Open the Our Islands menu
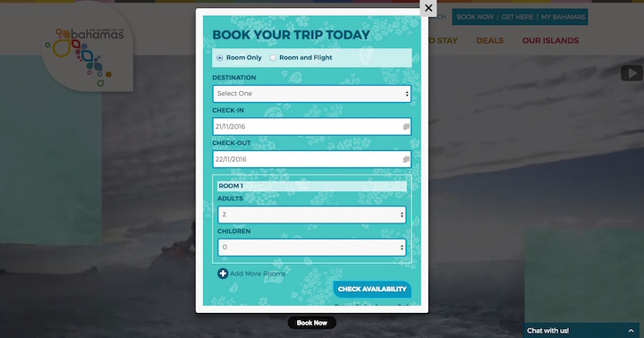 550,40
